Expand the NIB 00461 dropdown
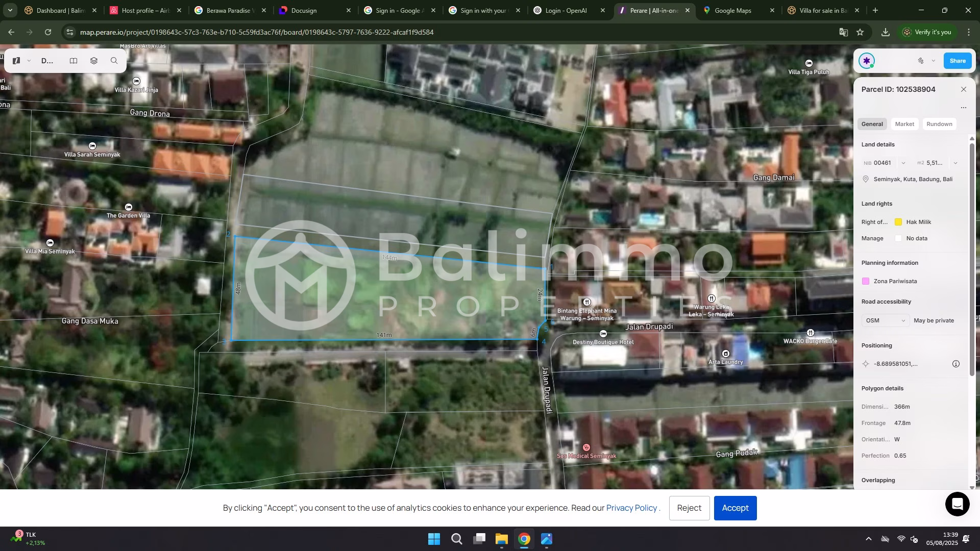Viewport: 980px width, 551px height. pyautogui.click(x=903, y=163)
